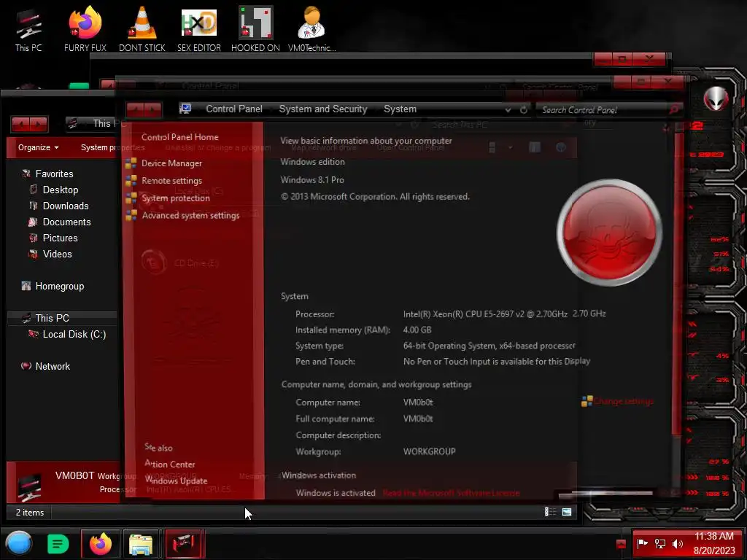Image resolution: width=747 pixels, height=560 pixels.
Task: Click the date 8/20/2023 in tray
Action: click(714, 551)
